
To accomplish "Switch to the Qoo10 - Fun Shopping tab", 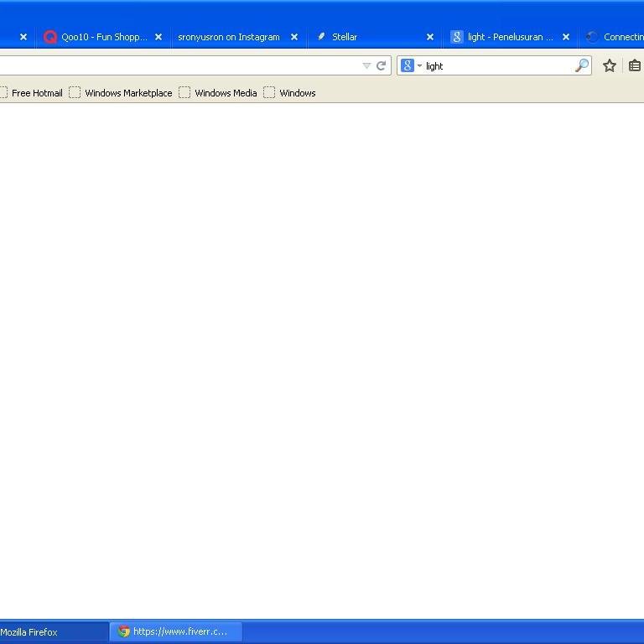I will (x=102, y=37).
